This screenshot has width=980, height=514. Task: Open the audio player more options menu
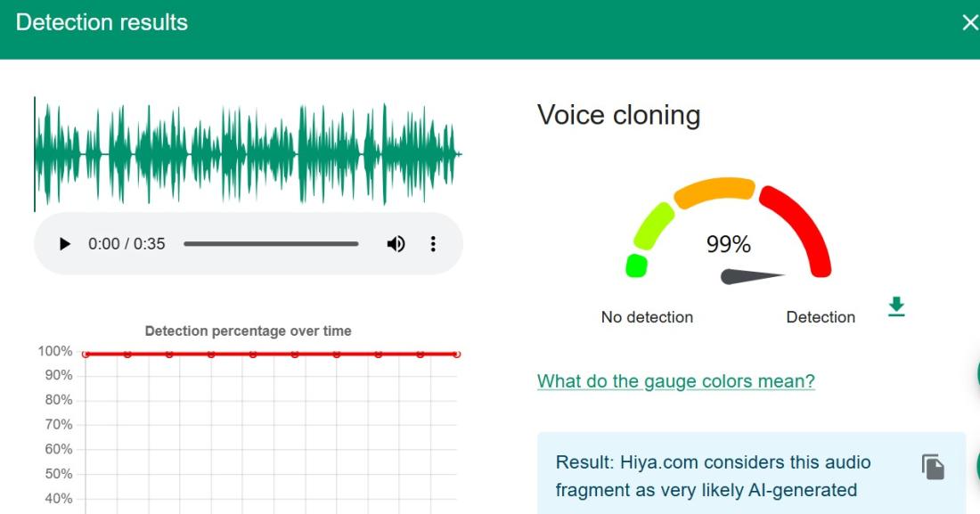click(x=432, y=244)
